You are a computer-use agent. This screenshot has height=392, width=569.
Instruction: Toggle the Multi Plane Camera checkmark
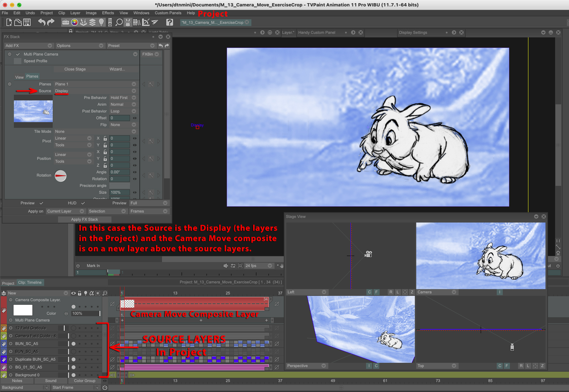(18, 54)
